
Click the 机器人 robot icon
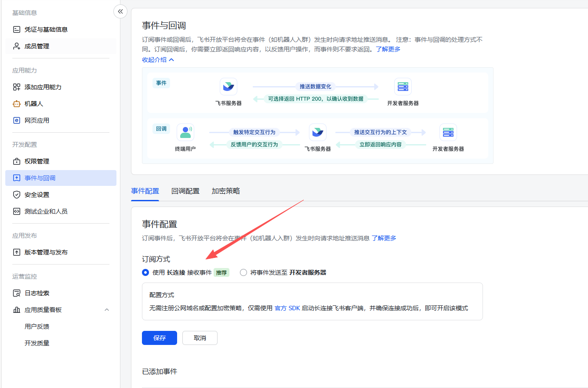(x=17, y=104)
